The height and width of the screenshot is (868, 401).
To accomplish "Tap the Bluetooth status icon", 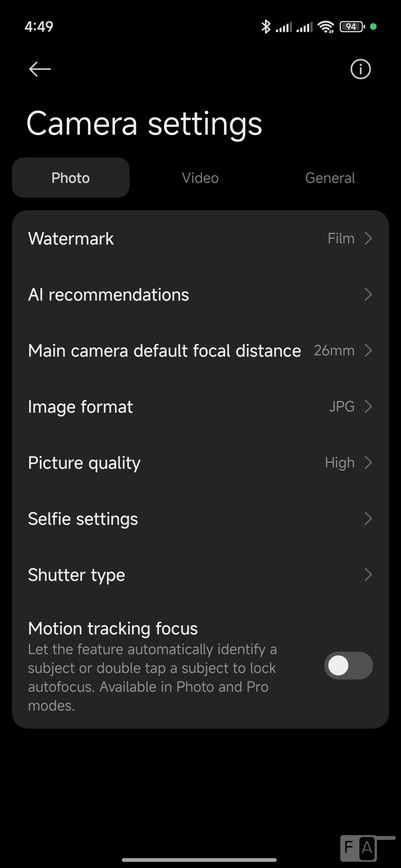I will tap(266, 26).
